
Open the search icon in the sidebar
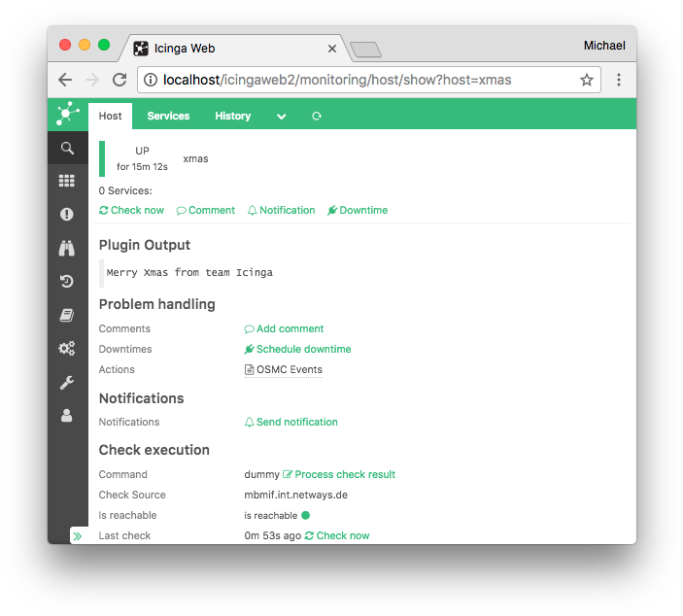[67, 148]
